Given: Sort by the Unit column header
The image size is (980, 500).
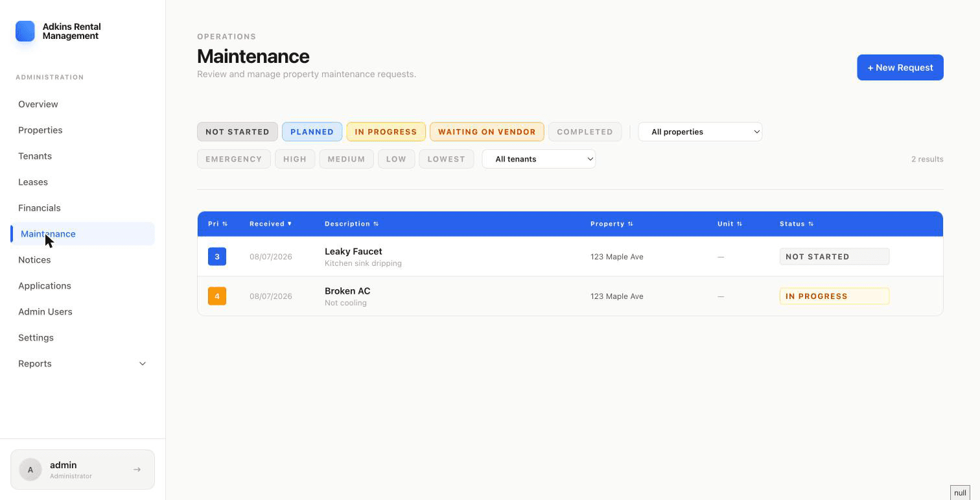Looking at the screenshot, I should (x=730, y=224).
